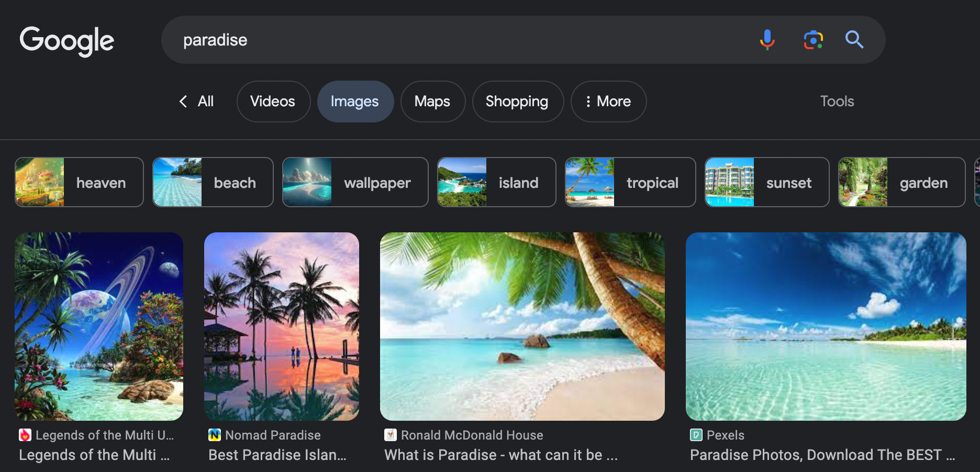Open the sunset palm trees image
Viewport: 980px width, 472px height.
[282, 327]
